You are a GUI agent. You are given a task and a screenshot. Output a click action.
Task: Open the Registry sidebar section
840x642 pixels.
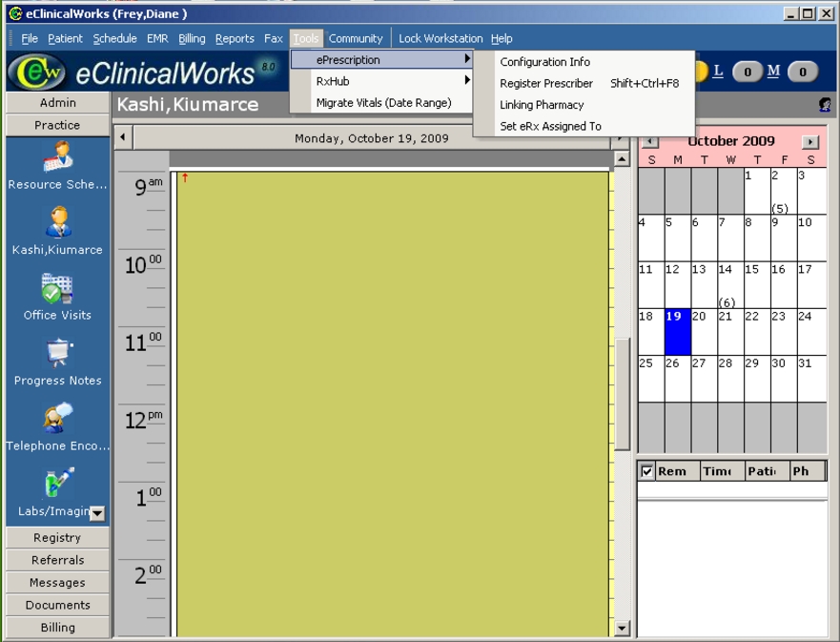click(58, 537)
